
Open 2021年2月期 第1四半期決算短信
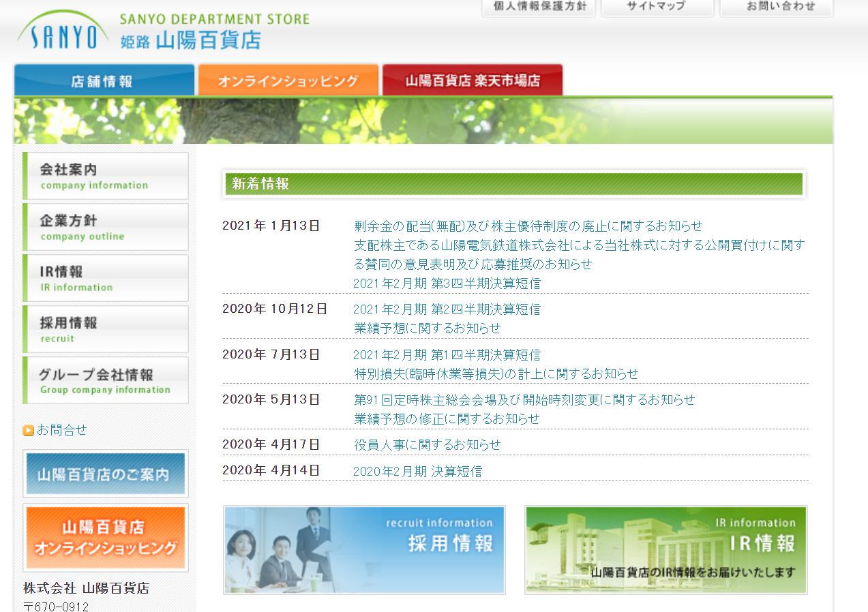tap(447, 354)
